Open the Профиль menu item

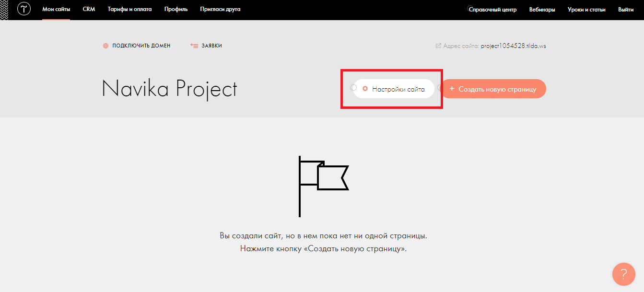coord(176,10)
